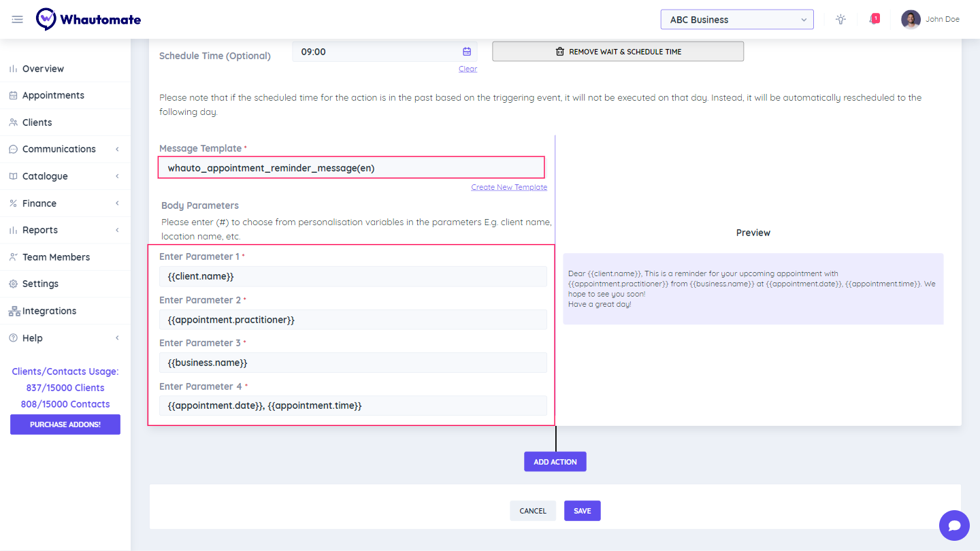Open Team Members from sidebar
The width and height of the screenshot is (980, 551).
tap(56, 257)
